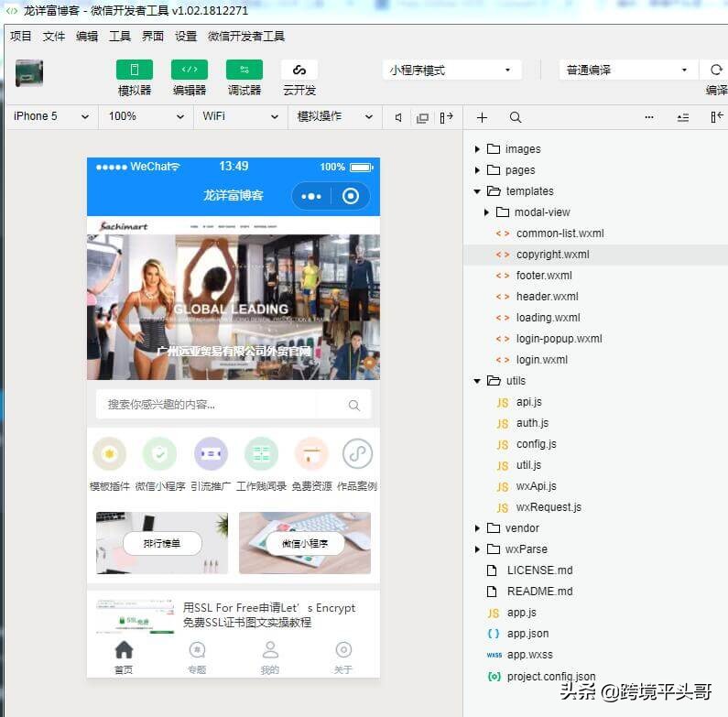The height and width of the screenshot is (717, 728).
Task: Open the 微信开发者工具 menu
Action: (246, 37)
